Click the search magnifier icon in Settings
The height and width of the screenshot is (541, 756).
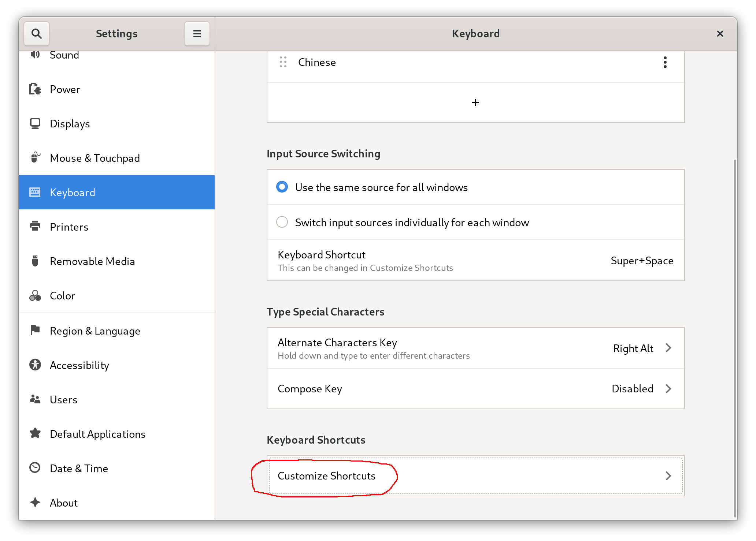click(x=37, y=34)
